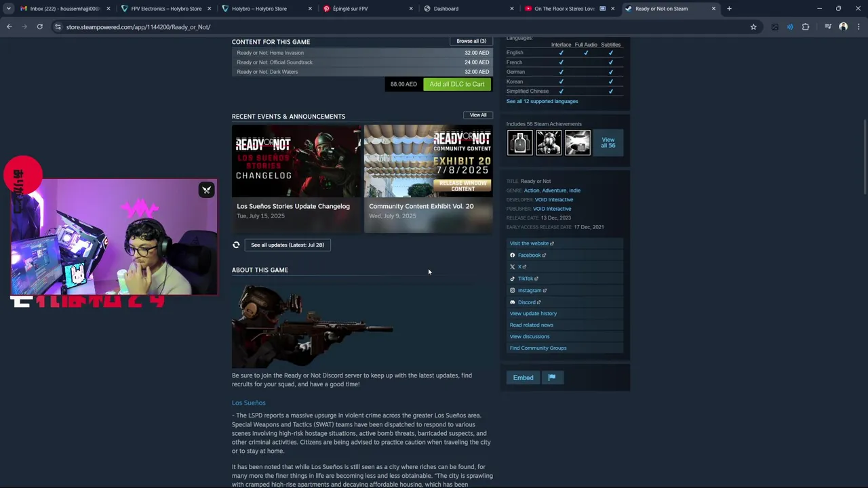The height and width of the screenshot is (488, 868).
Task: Open the third achievement icon
Action: (578, 143)
